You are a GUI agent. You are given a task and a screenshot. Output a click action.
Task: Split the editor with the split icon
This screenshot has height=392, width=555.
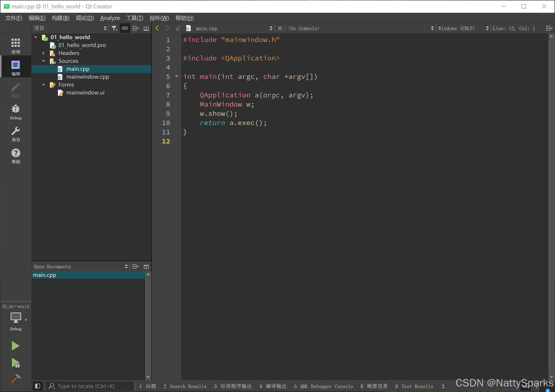[549, 28]
